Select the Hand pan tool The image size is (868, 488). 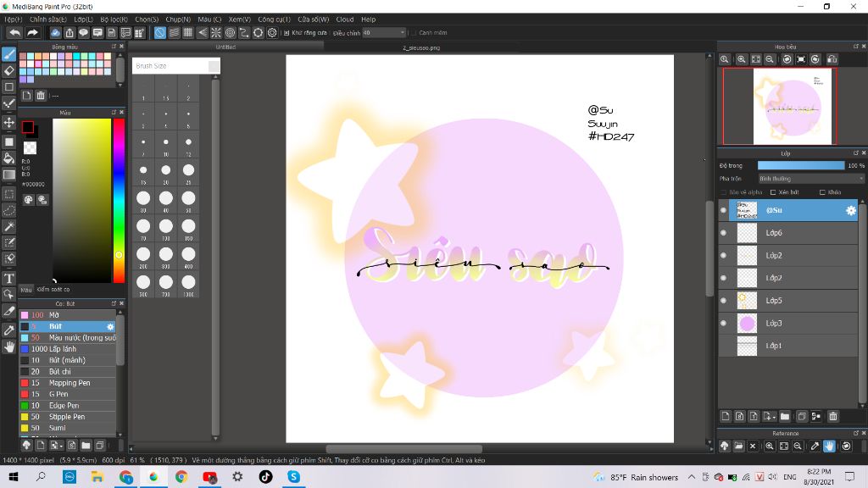point(8,347)
